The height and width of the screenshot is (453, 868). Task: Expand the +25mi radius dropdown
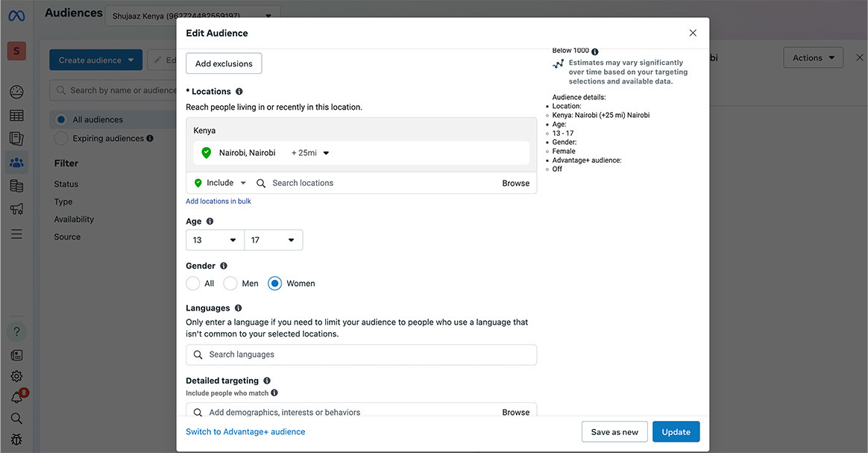tap(310, 153)
